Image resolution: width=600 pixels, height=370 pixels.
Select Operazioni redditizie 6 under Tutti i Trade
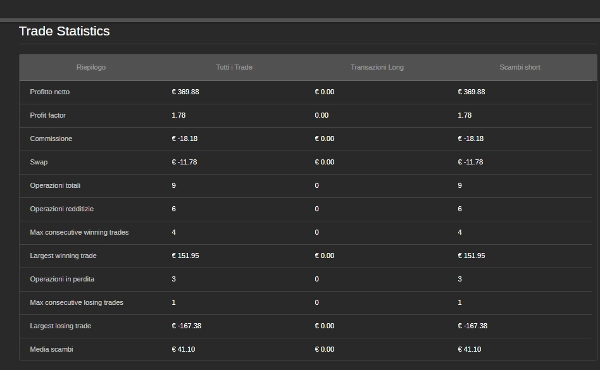(x=174, y=209)
